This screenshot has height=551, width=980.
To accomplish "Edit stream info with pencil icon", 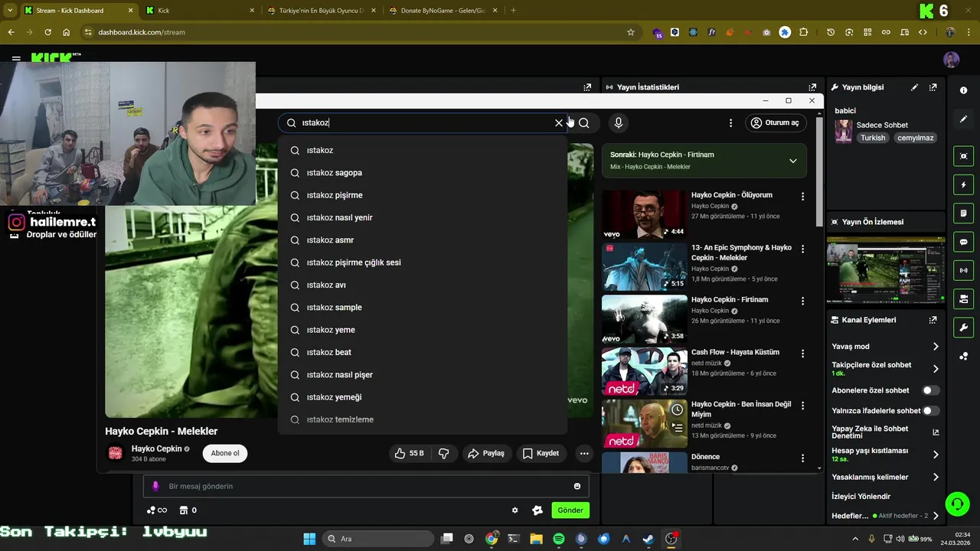I will pos(914,87).
